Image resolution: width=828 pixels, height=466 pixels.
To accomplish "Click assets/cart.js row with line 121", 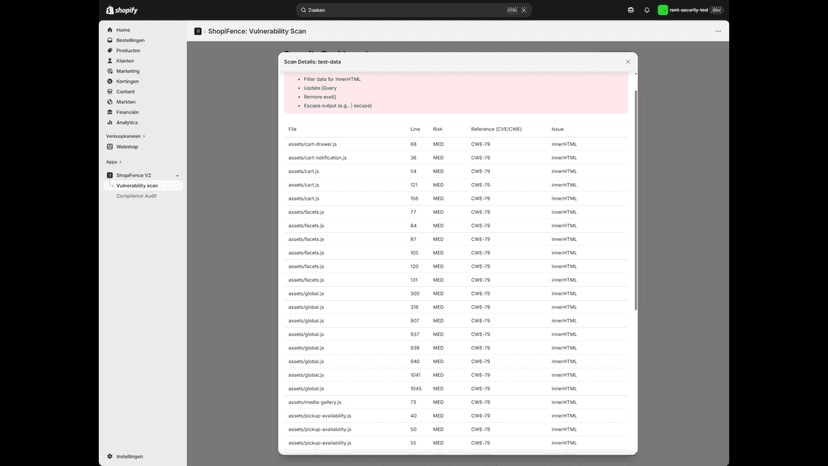I will pyautogui.click(x=456, y=185).
